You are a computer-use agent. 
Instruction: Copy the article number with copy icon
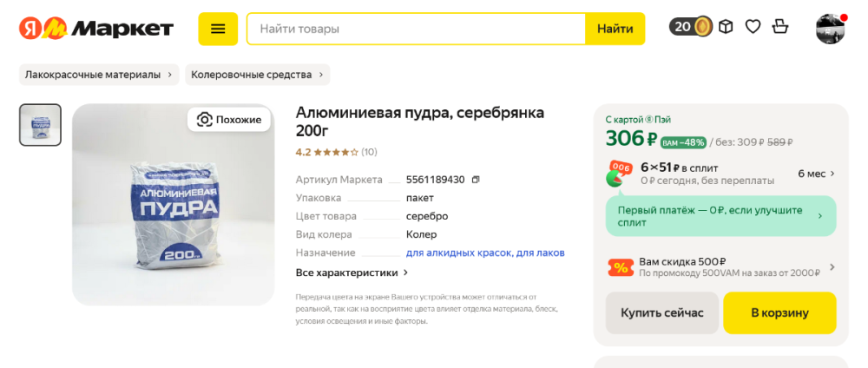point(476,180)
